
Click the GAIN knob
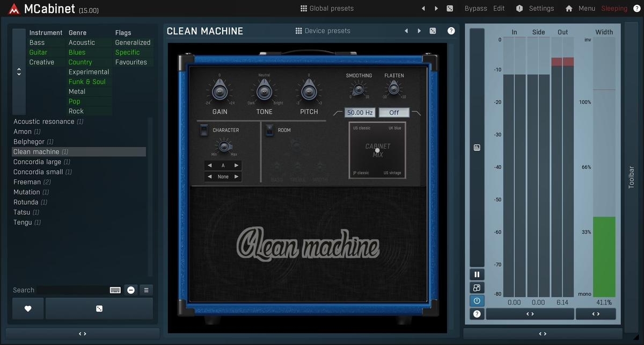pos(219,92)
